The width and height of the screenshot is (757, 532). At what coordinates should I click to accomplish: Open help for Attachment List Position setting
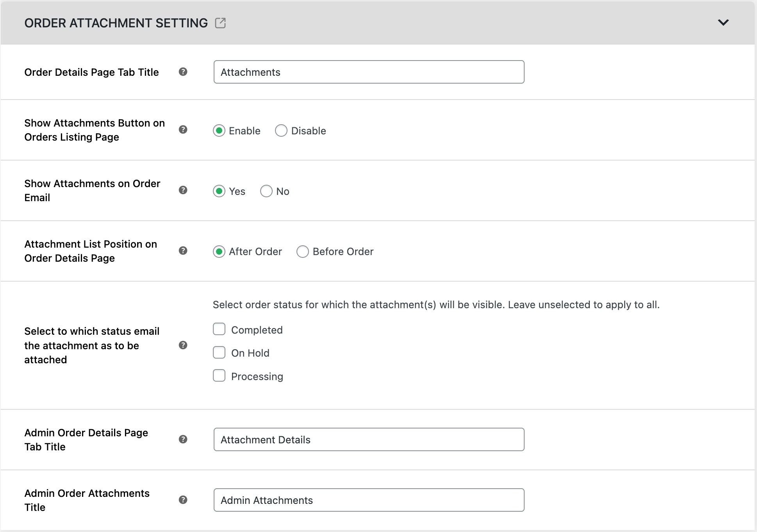click(x=183, y=251)
